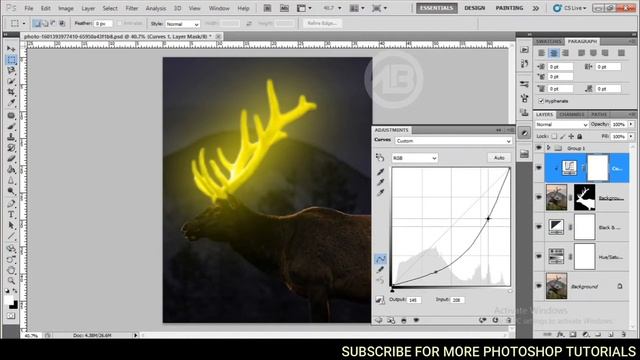Select the Spot Healing Brush tool
This screenshot has width=640, height=360.
coord(11,116)
